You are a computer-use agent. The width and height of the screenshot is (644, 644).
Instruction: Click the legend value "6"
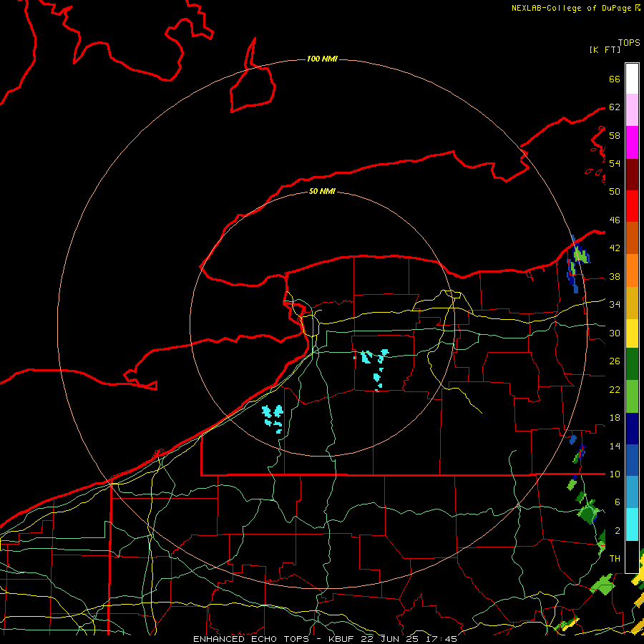pyautogui.click(x=617, y=502)
